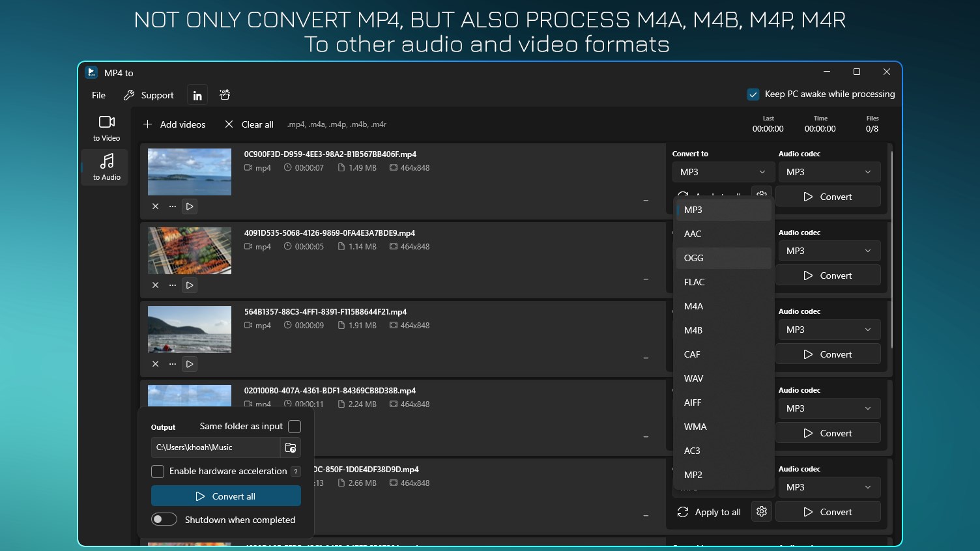980x551 pixels.
Task: Open the 'Convert to' format dropdown
Action: 723,171
